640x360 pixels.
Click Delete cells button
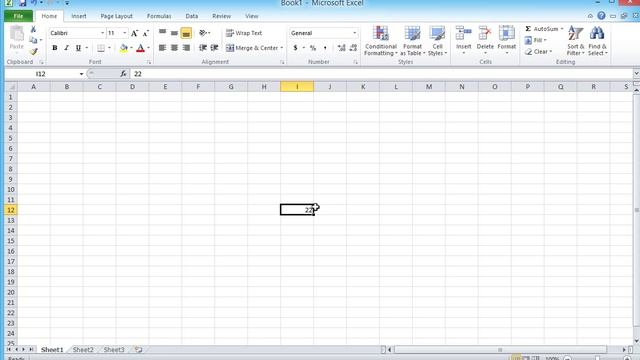(485, 41)
